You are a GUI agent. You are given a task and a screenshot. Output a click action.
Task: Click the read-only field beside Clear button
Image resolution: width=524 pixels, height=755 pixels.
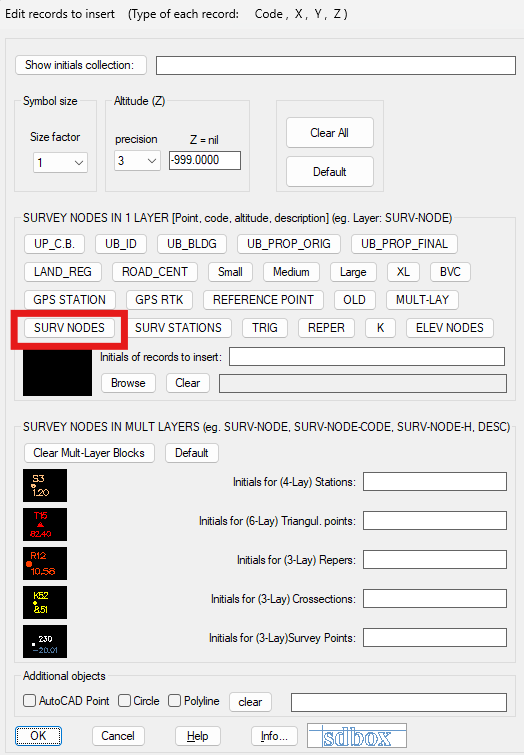click(x=363, y=383)
